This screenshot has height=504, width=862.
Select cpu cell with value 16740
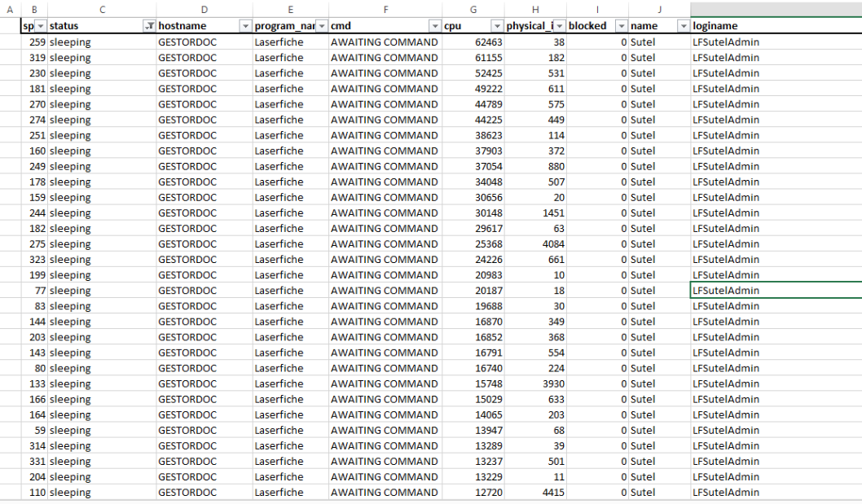(473, 368)
